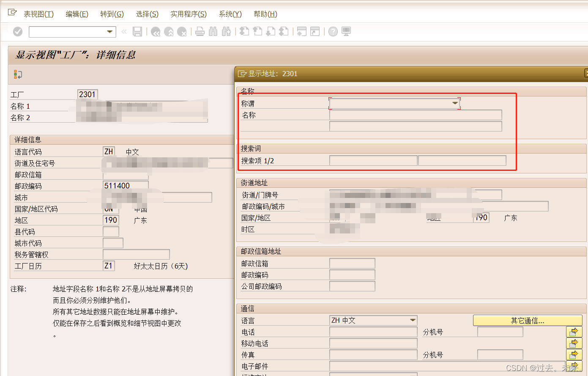
Task: Open the 实用程序(S) menu
Action: [189, 14]
